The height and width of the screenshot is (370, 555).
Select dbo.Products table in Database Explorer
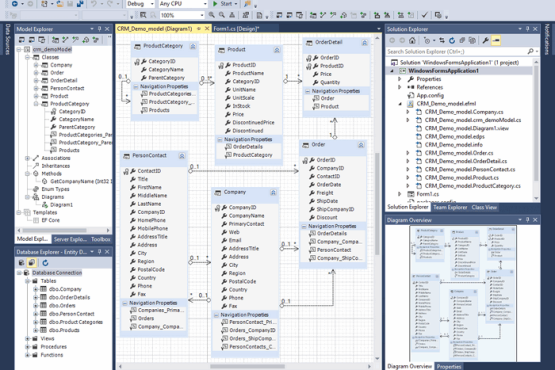pos(64,330)
